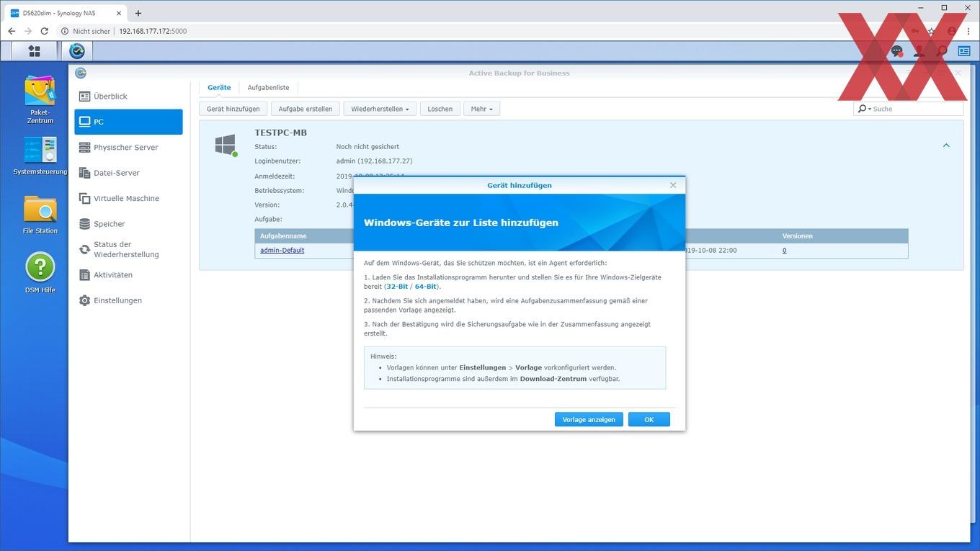Click the versions count 0 link
980x551 pixels.
[784, 251]
